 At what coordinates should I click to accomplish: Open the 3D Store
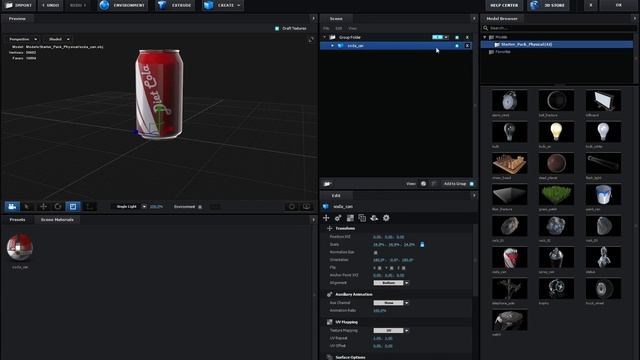click(548, 5)
